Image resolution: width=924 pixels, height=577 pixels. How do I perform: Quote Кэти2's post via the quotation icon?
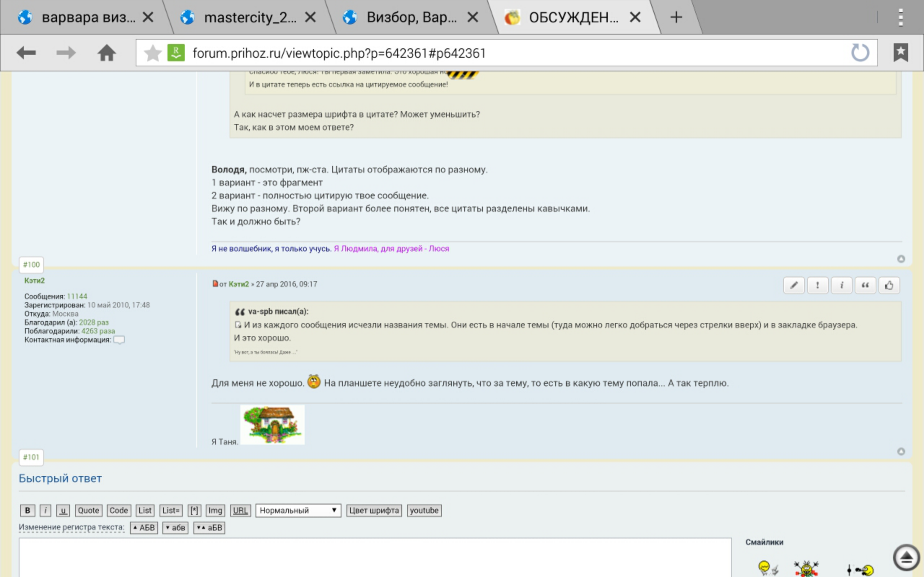(865, 285)
